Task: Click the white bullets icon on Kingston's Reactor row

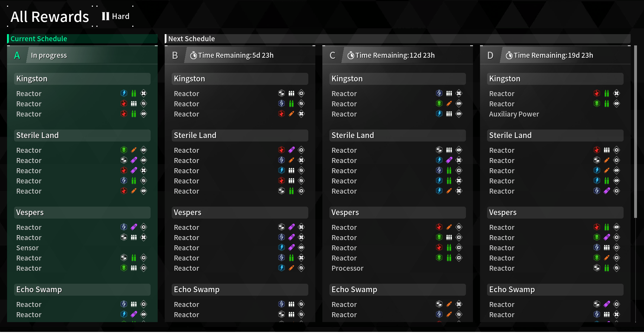Action: tap(134, 103)
